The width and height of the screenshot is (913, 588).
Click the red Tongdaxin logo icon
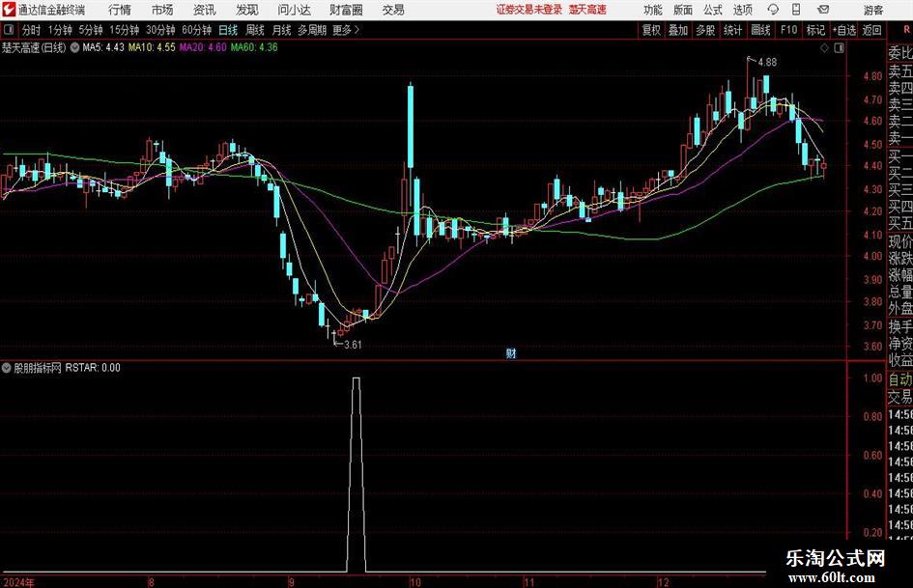pyautogui.click(x=9, y=10)
